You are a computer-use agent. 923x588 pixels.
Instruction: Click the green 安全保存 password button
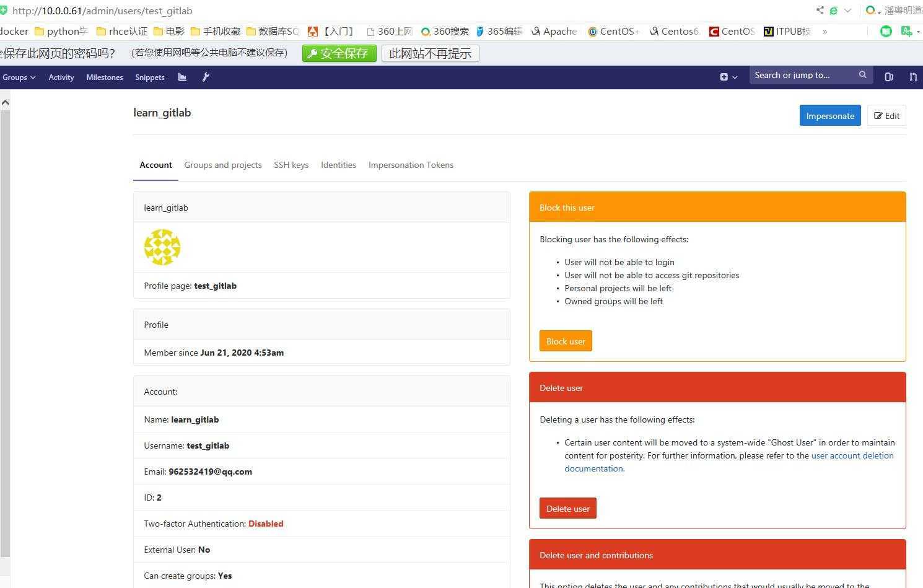(339, 53)
